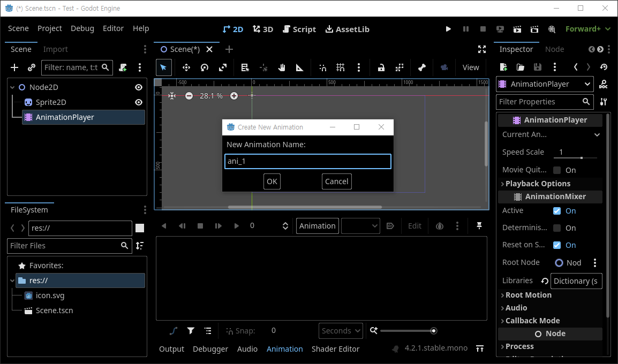Toggle visibility of Node2D
The image size is (618, 364).
click(139, 87)
